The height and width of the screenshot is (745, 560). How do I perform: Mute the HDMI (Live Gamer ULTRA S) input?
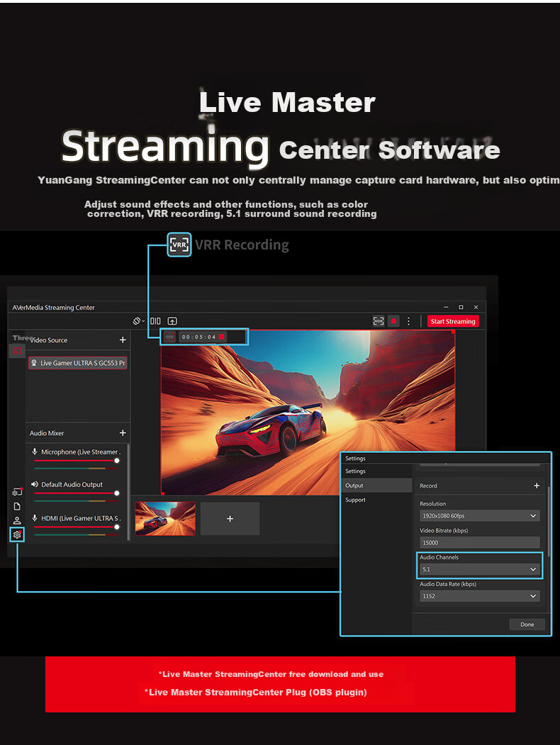click(x=34, y=518)
